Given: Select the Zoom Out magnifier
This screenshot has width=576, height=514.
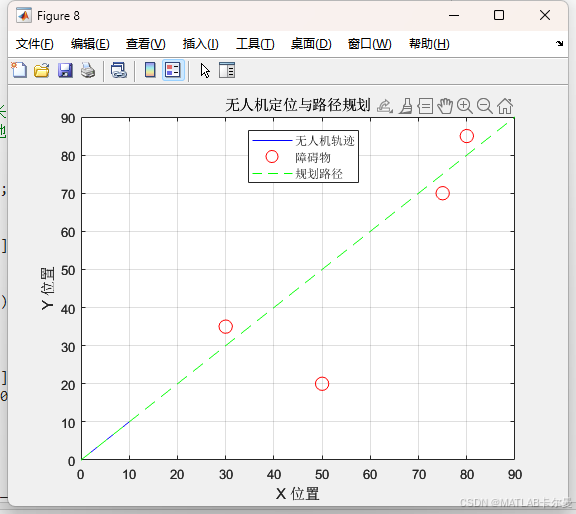Looking at the screenshot, I should tap(485, 106).
